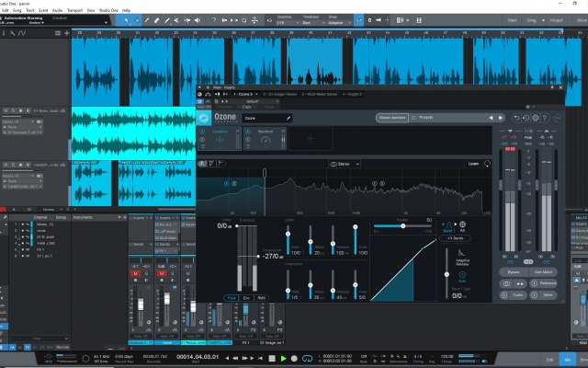Click the Stop button in the transport

click(272, 358)
